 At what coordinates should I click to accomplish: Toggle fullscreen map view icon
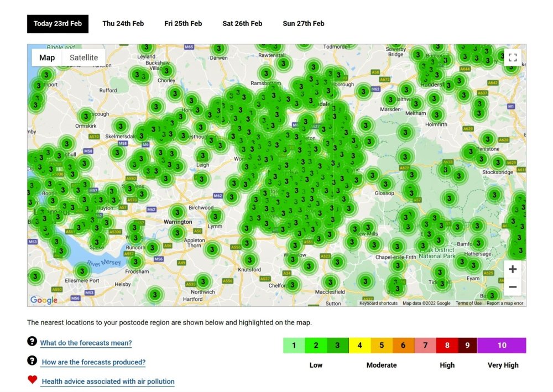pyautogui.click(x=512, y=58)
